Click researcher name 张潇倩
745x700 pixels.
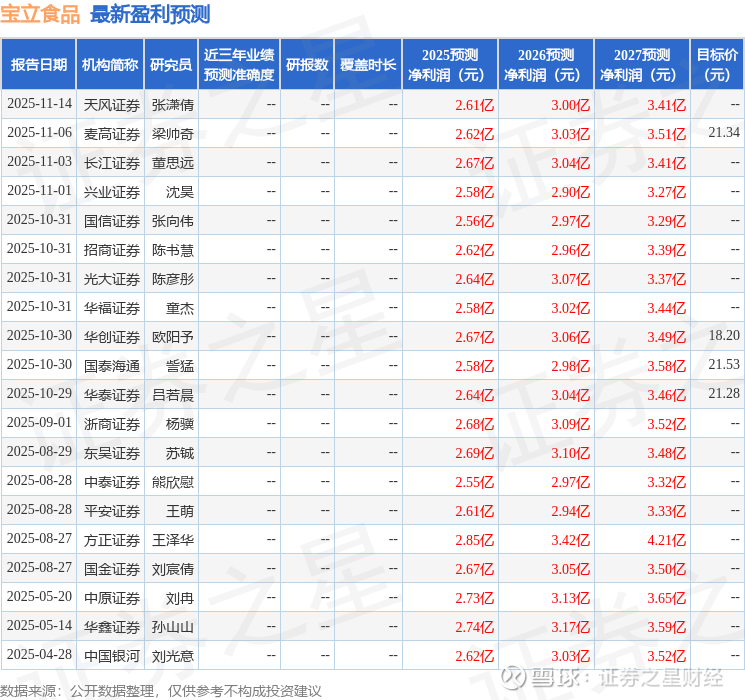pos(173,105)
